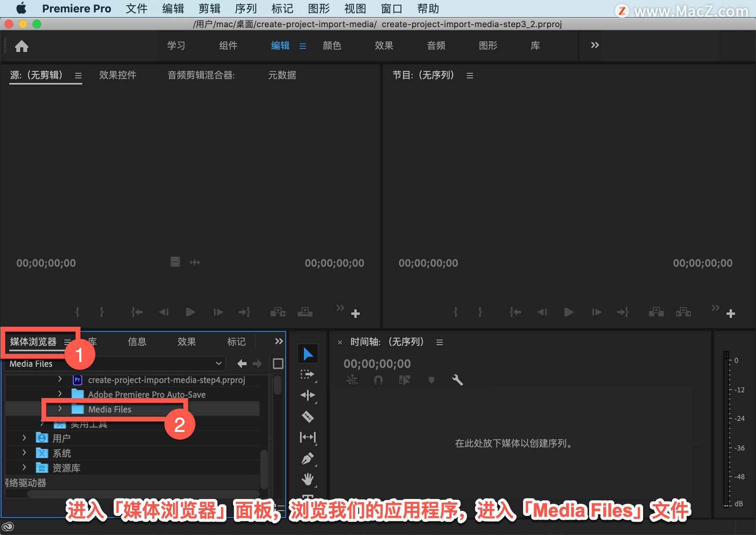This screenshot has width=756, height=535.
Task: Click Drag Video Only filmstrip icon
Action: (175, 262)
